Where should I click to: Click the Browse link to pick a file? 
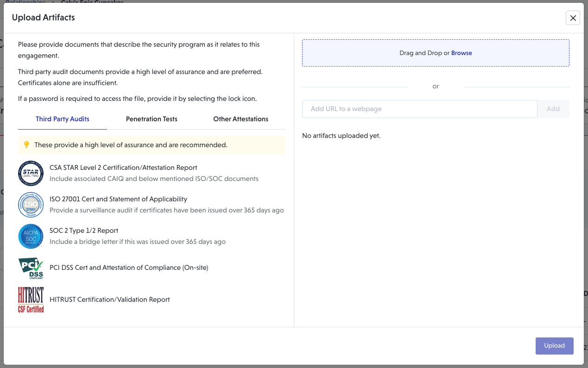pos(462,53)
